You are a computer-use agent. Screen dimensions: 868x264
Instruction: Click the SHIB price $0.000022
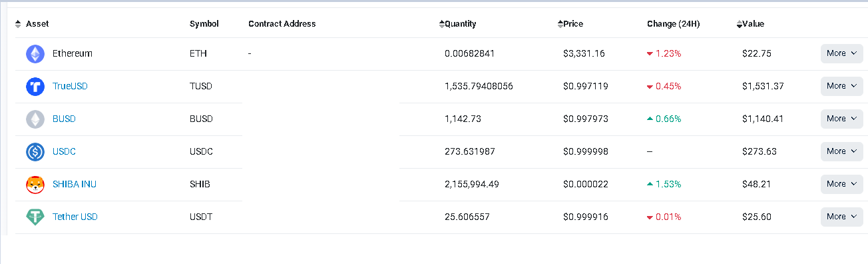(586, 184)
